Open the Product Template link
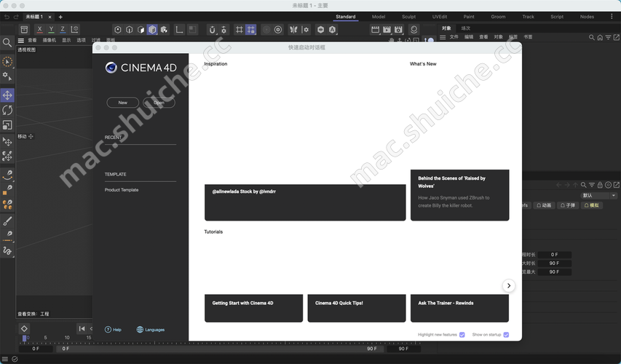The height and width of the screenshot is (364, 621). click(122, 190)
